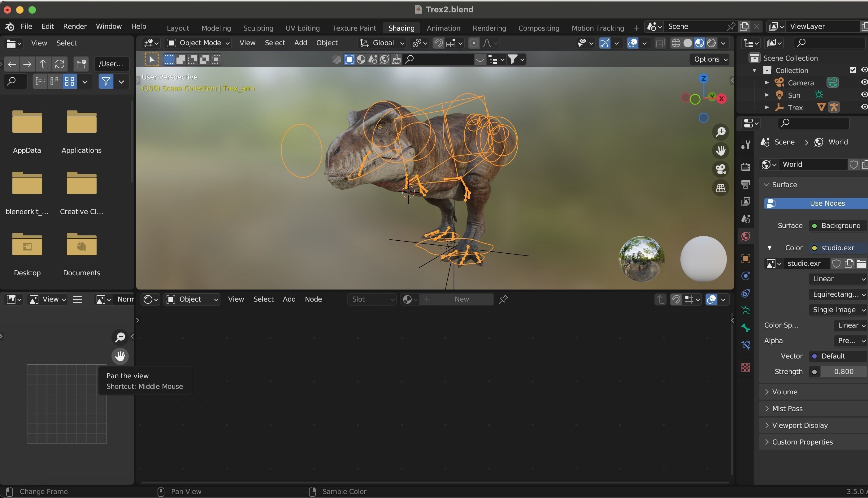
Task: Click zoom icon in image editor
Action: pyautogui.click(x=120, y=337)
